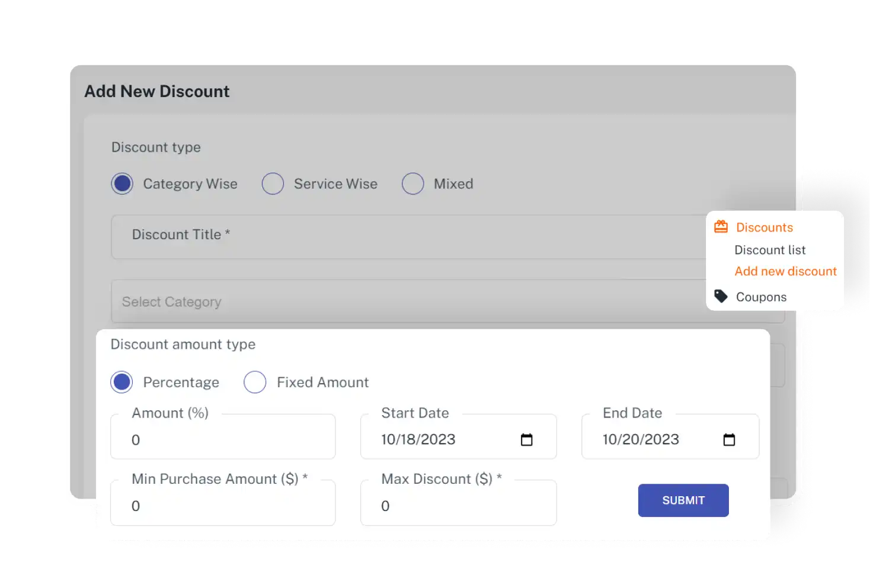Submit the new discount form

click(x=683, y=500)
